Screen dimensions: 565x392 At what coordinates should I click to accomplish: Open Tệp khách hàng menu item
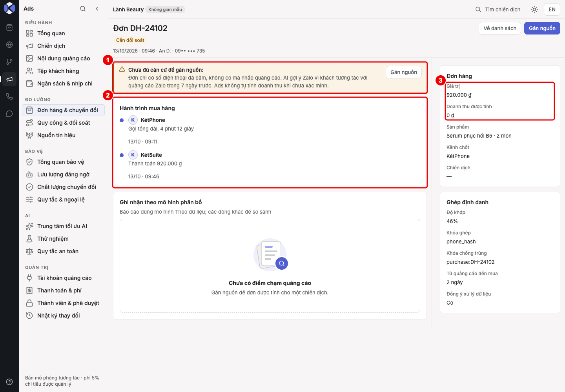[x=63, y=71]
